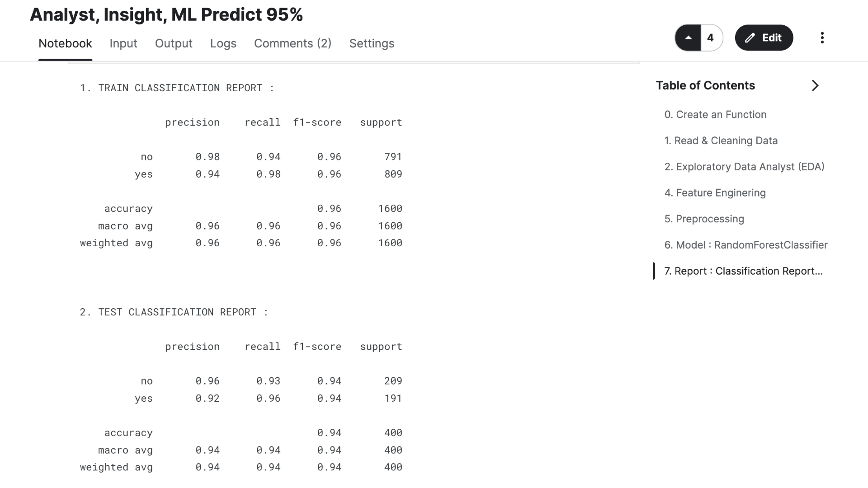Collapse the Table of Contents chevron
The height and width of the screenshot is (488, 868).
tap(815, 85)
